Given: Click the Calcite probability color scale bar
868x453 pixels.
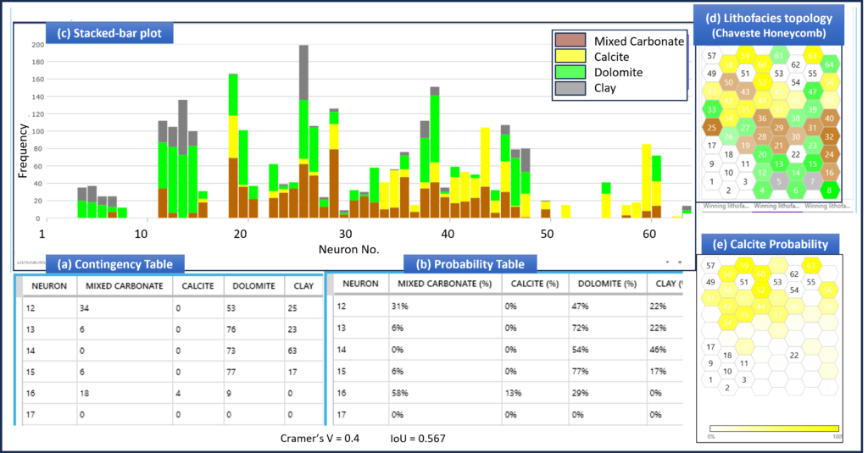Looking at the screenshot, I should 774,428.
